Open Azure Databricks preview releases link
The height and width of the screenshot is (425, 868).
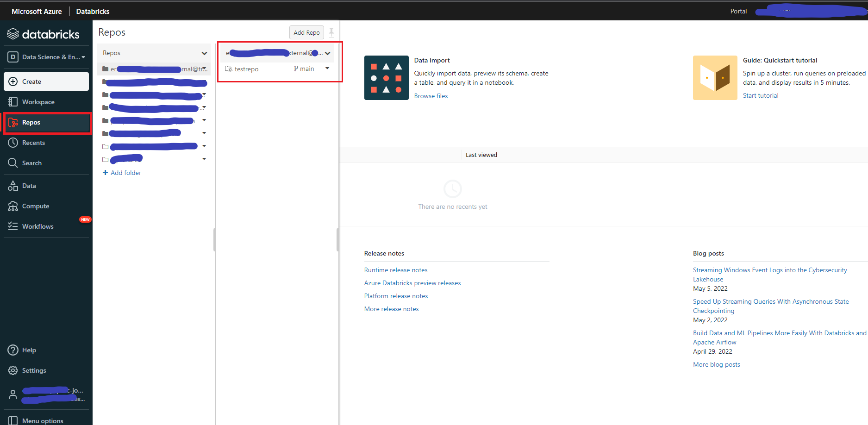pos(412,283)
